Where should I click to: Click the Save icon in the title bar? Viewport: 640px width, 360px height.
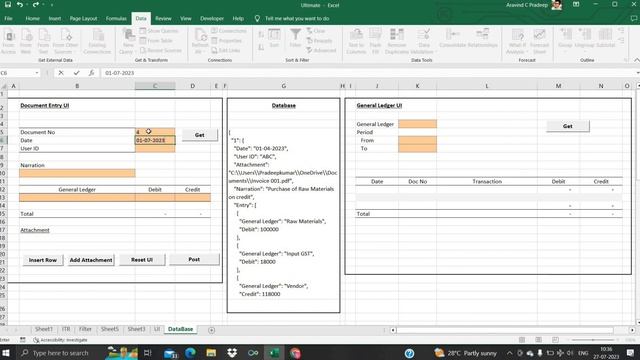coord(7,5)
